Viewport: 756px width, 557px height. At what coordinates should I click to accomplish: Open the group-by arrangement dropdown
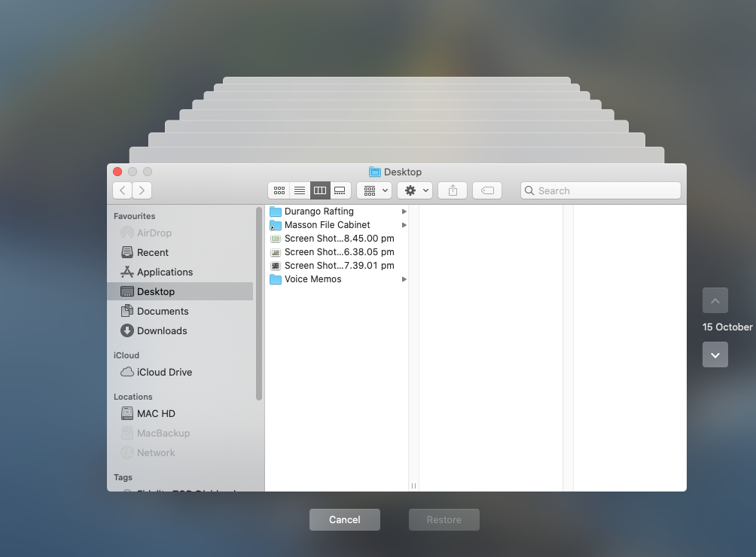tap(373, 190)
